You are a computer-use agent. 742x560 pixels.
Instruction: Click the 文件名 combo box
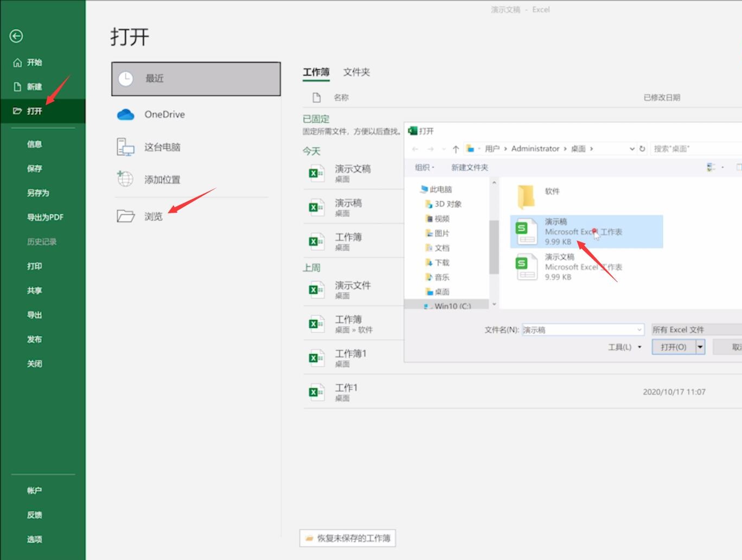[583, 330]
